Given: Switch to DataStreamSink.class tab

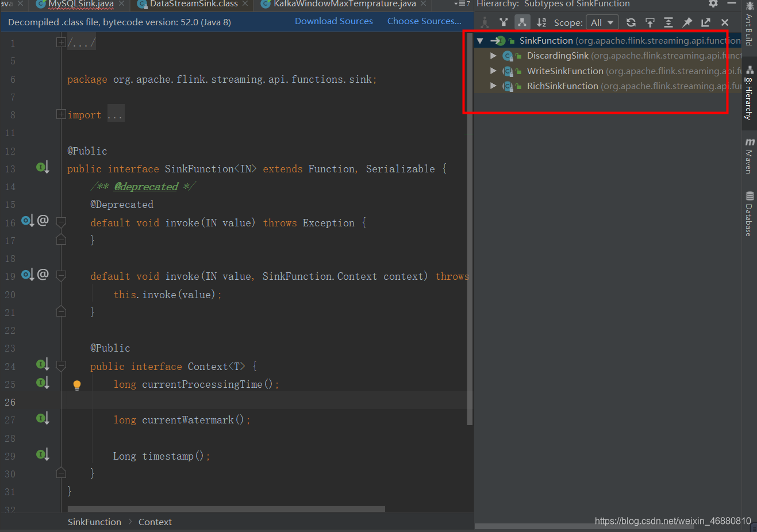Looking at the screenshot, I should pyautogui.click(x=194, y=4).
